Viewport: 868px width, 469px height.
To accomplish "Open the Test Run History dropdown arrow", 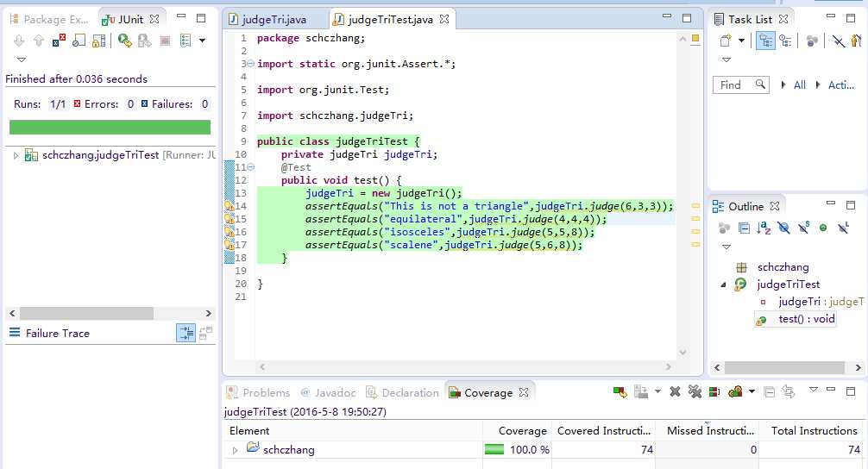I will [202, 41].
